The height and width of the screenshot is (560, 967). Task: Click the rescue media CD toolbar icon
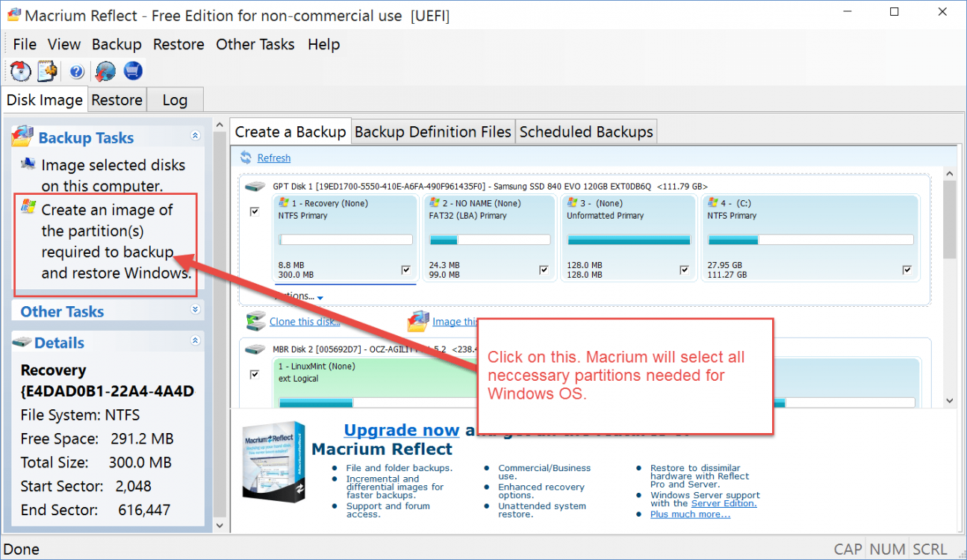click(x=20, y=71)
